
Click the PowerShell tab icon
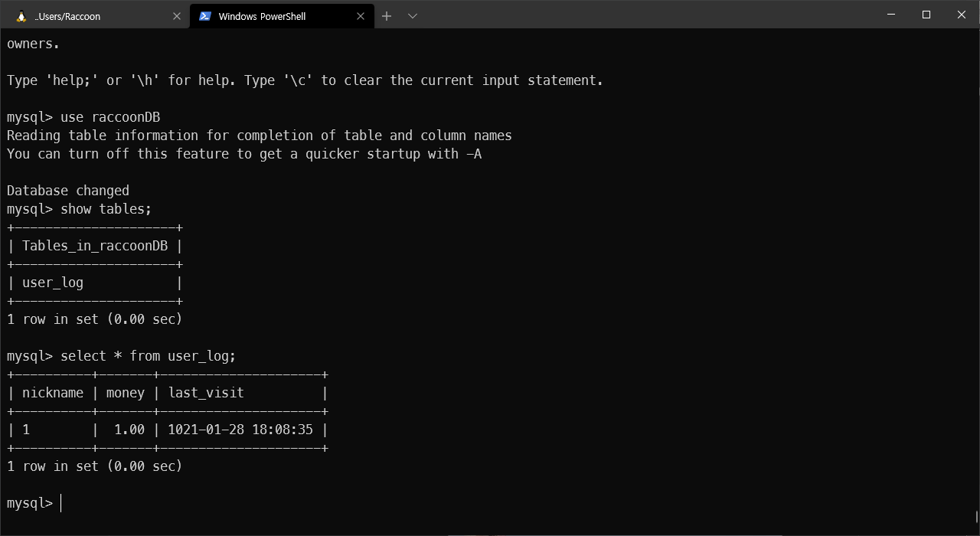click(x=205, y=16)
